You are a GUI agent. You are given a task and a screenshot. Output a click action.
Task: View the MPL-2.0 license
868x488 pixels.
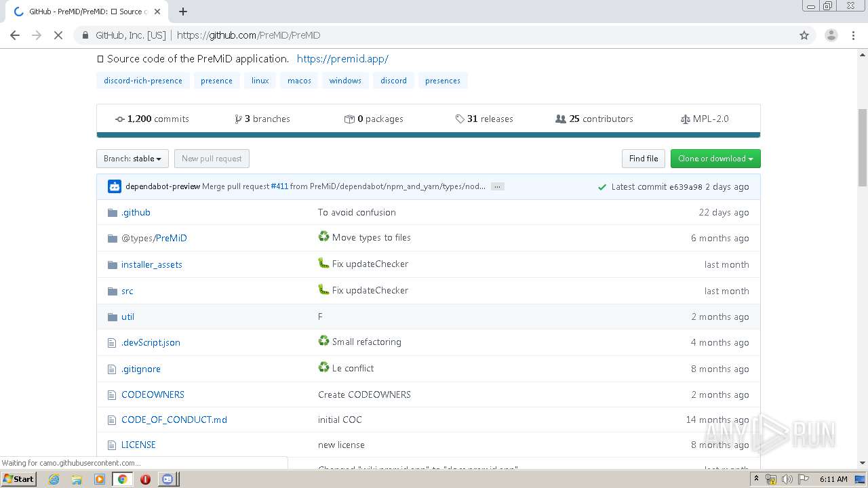point(705,119)
